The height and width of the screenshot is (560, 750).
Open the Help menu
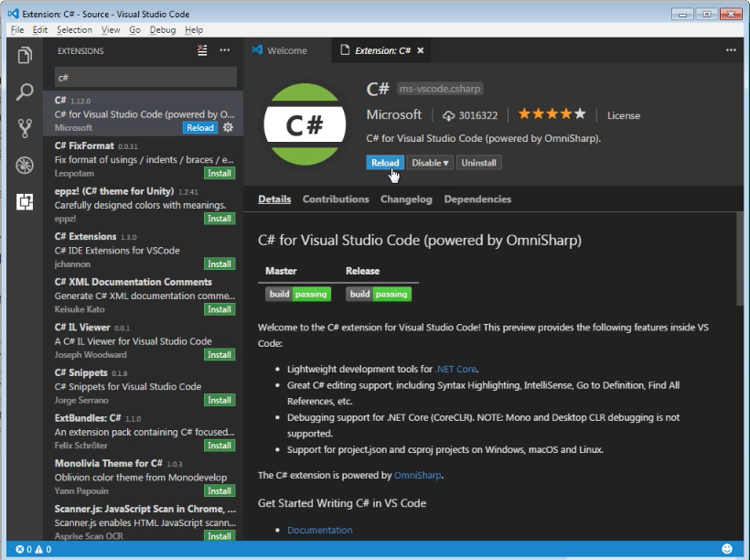(194, 29)
